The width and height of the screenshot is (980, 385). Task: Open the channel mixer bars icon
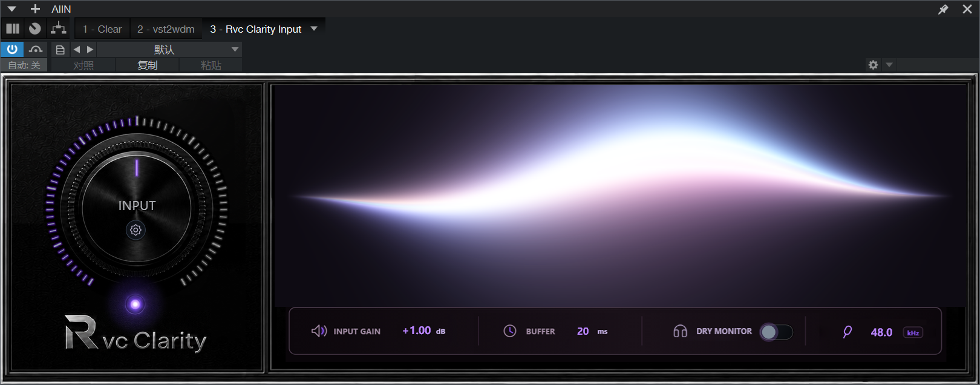pyautogui.click(x=13, y=28)
